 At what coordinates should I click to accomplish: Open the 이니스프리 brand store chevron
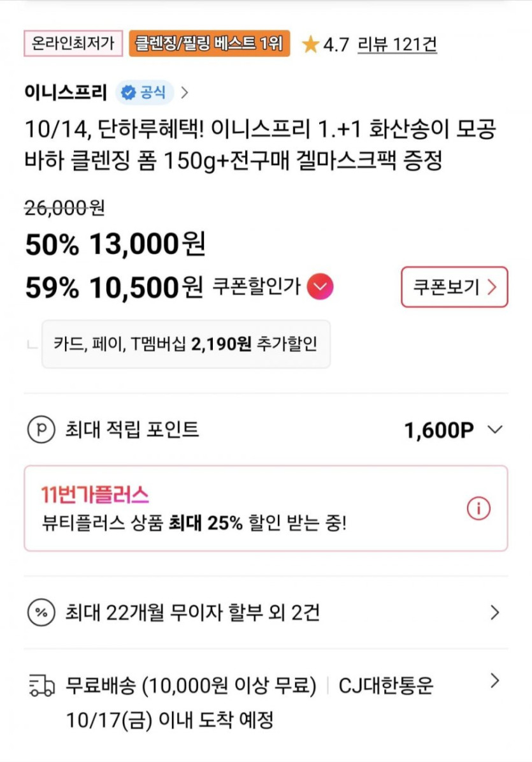[185, 92]
